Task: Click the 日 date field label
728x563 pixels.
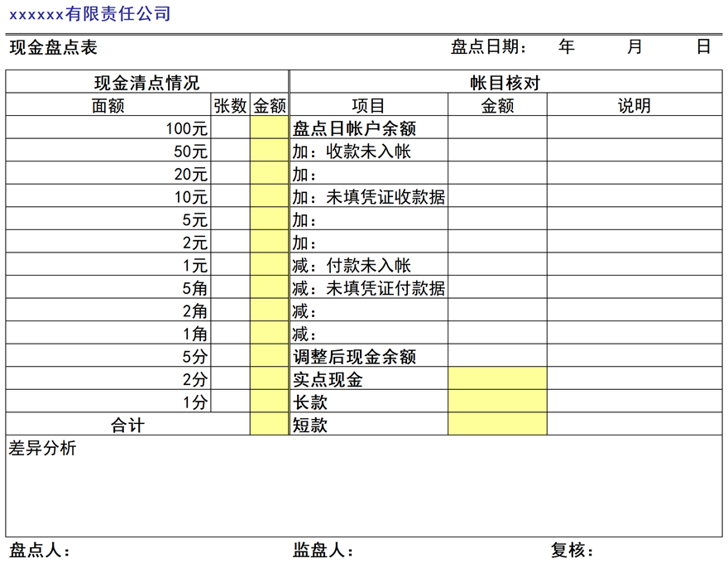Action: point(704,47)
